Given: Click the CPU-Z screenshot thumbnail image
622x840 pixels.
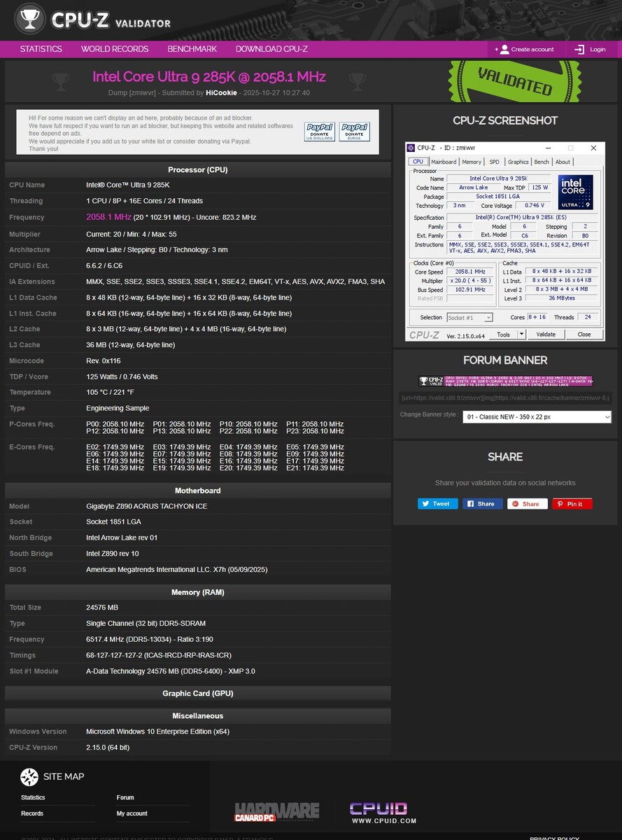Looking at the screenshot, I should point(504,241).
